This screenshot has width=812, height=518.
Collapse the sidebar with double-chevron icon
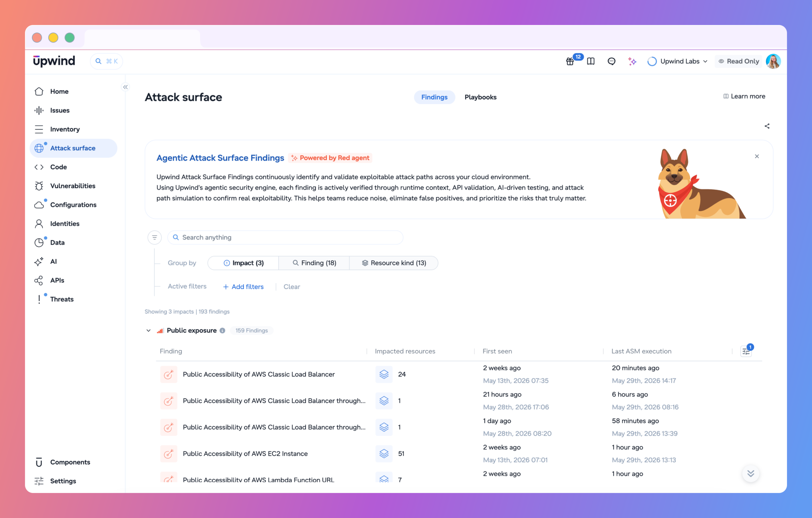click(x=125, y=87)
